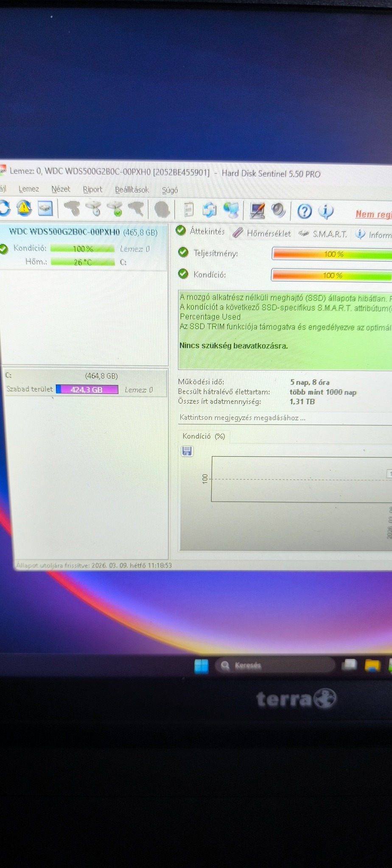Click the fourth grey disk test icon
This screenshot has width=392, height=868.
[136, 209]
